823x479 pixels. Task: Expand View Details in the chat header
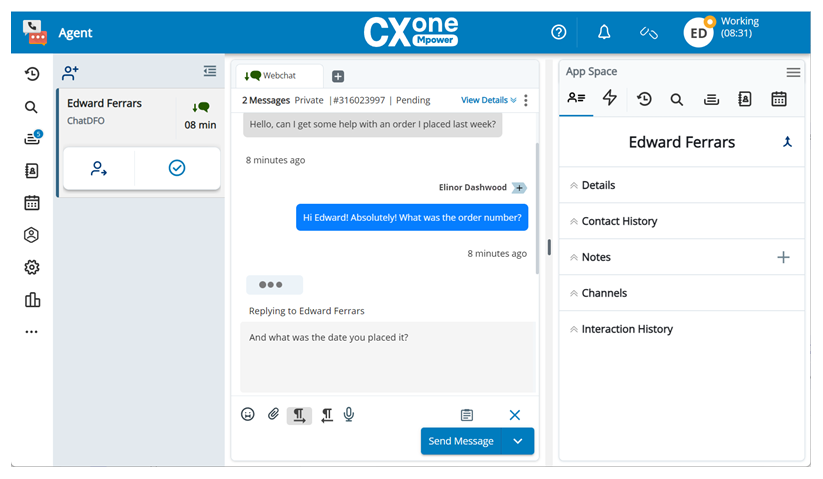click(x=488, y=100)
